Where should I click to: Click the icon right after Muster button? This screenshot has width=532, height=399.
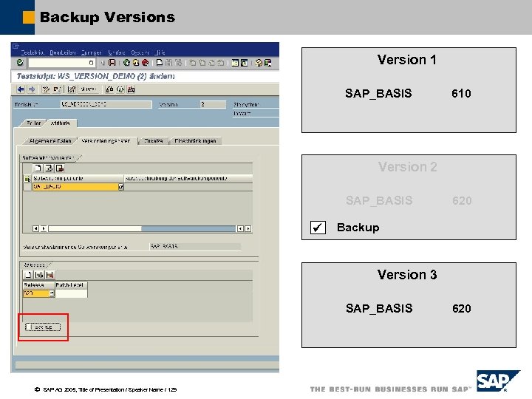click(x=109, y=89)
